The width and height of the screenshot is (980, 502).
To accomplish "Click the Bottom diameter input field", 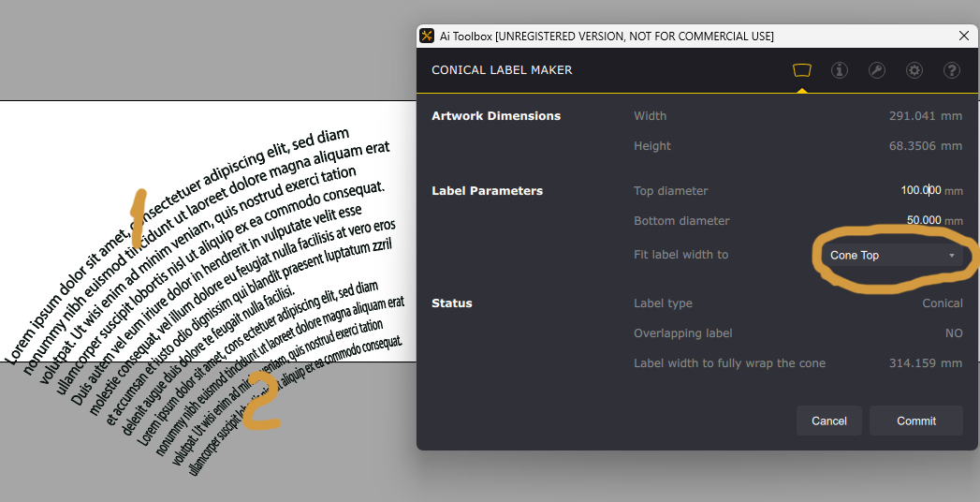I will [x=924, y=221].
